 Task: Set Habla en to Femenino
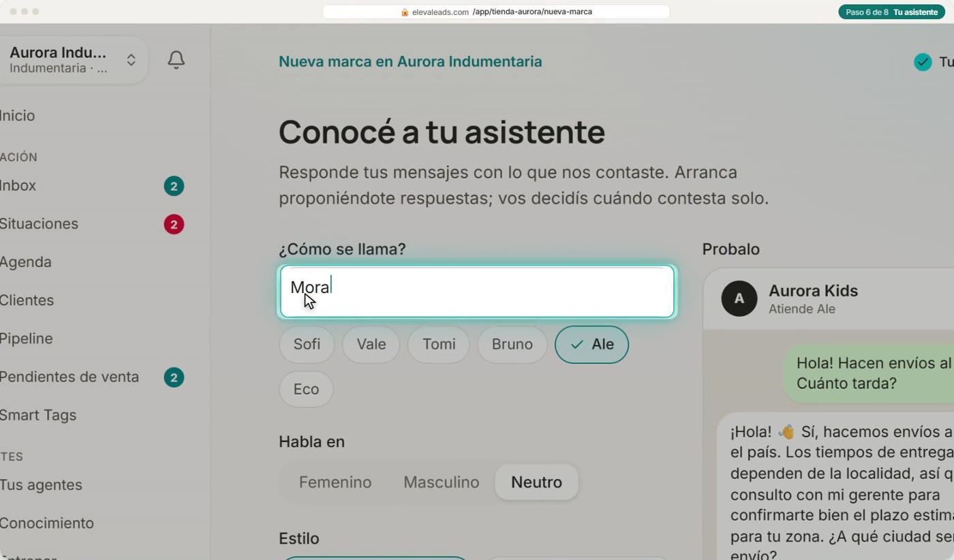tap(335, 482)
